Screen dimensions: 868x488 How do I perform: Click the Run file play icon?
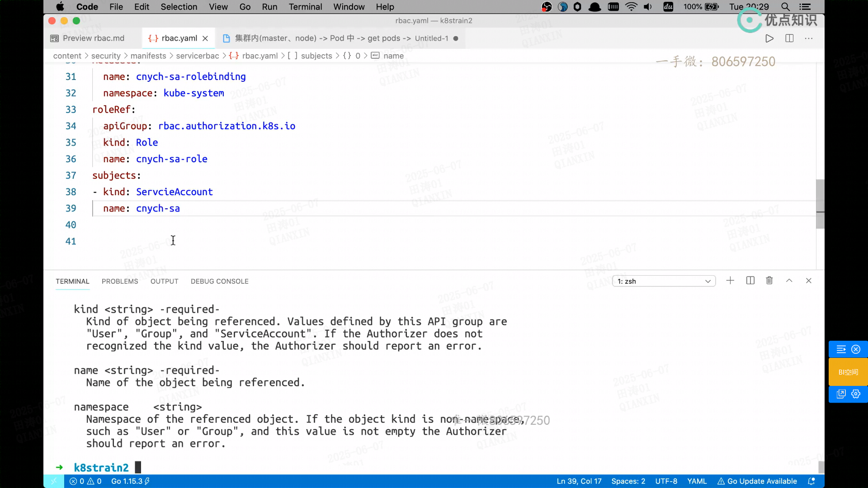click(x=769, y=38)
